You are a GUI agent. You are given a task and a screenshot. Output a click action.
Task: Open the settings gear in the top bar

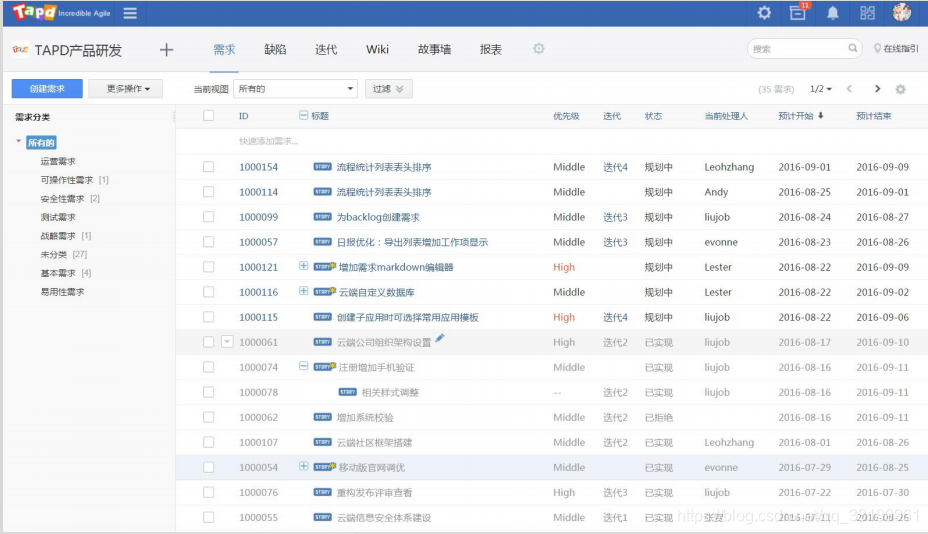coord(764,12)
